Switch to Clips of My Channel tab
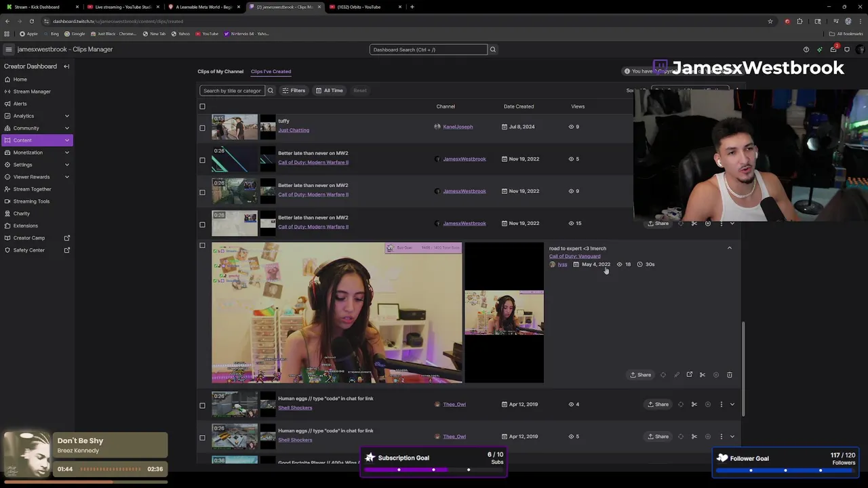The image size is (868, 488). (220, 71)
